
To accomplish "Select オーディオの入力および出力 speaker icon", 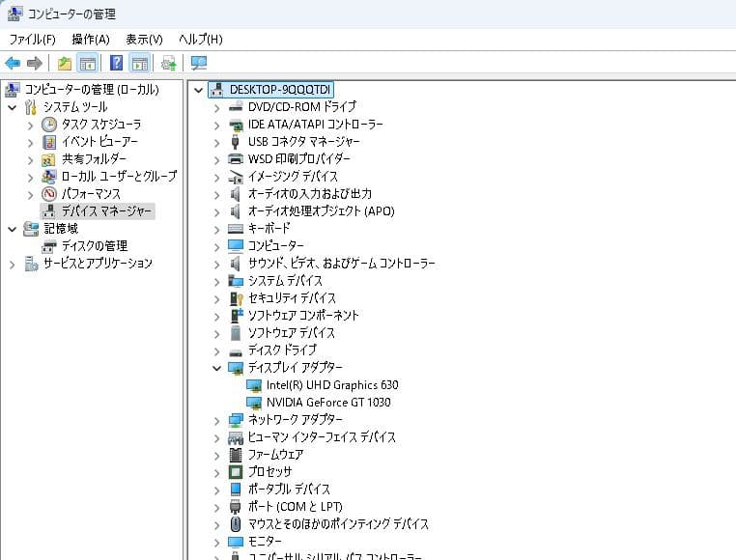I will click(235, 194).
